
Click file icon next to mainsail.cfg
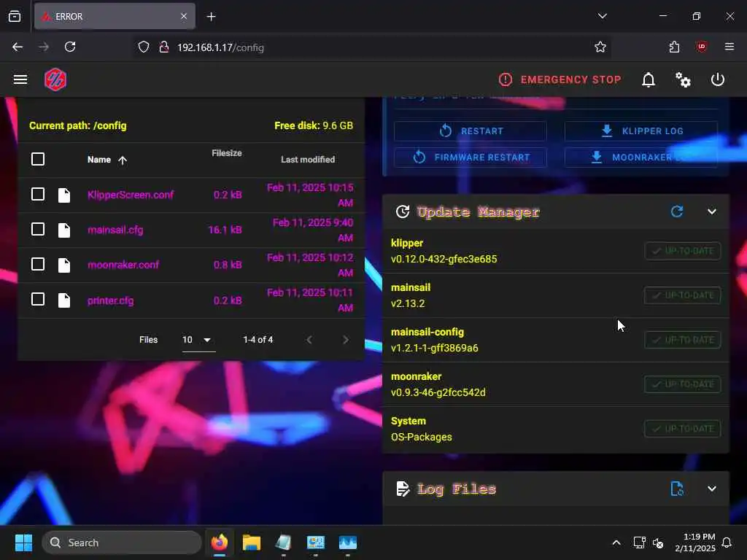(x=64, y=230)
